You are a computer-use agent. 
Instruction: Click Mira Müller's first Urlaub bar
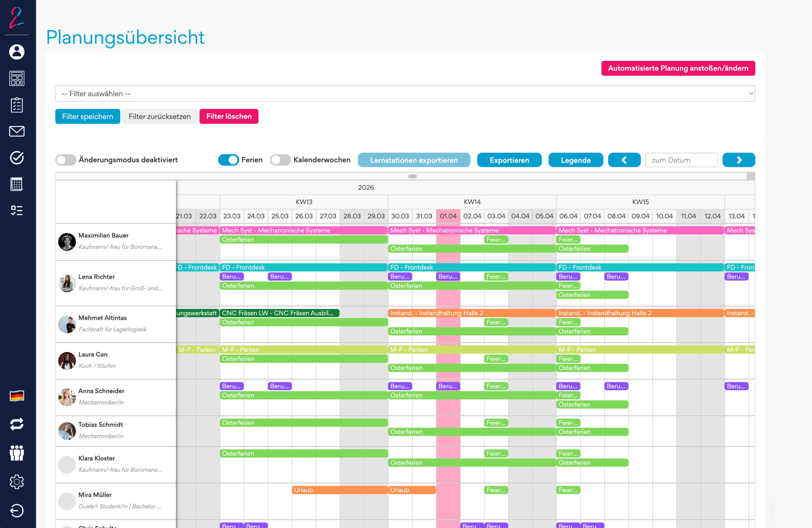(340, 490)
